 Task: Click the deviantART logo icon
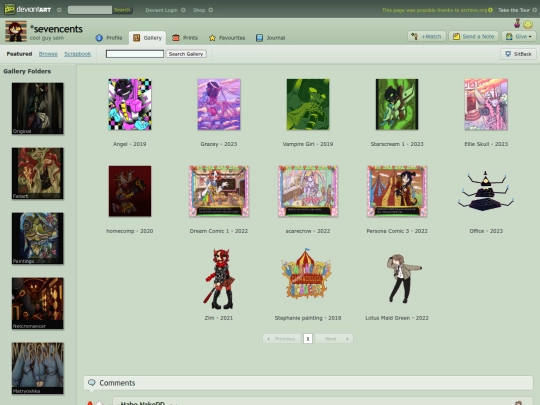pos(9,9)
